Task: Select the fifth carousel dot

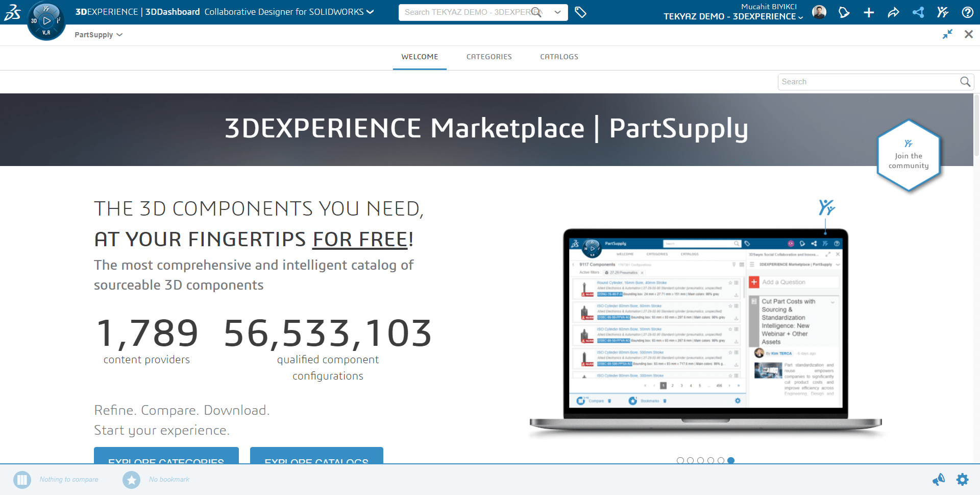Action: coord(721,460)
